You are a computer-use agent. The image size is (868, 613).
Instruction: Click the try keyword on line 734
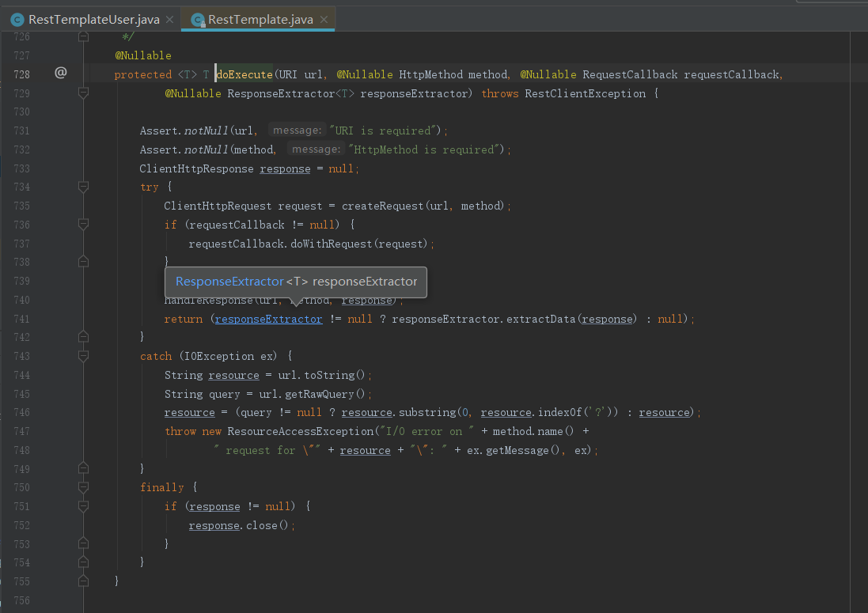pos(150,187)
